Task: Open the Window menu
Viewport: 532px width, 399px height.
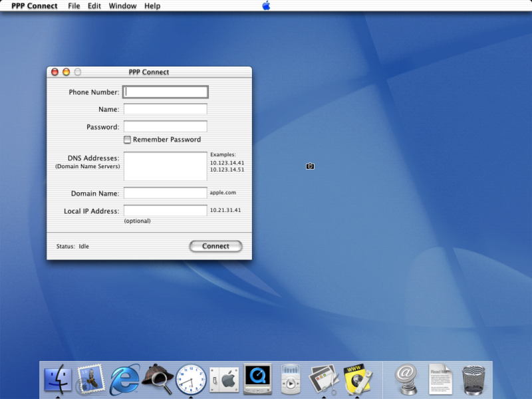Action: coord(122,6)
